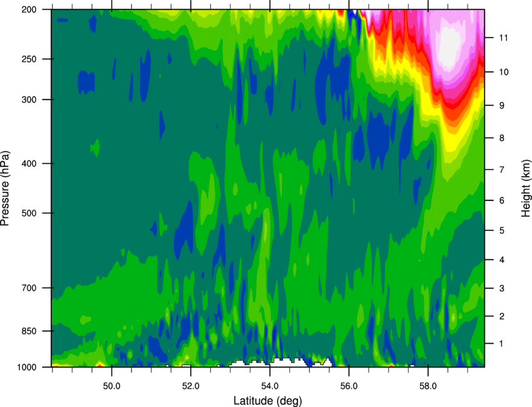Pick the 6 km height label

502,200
